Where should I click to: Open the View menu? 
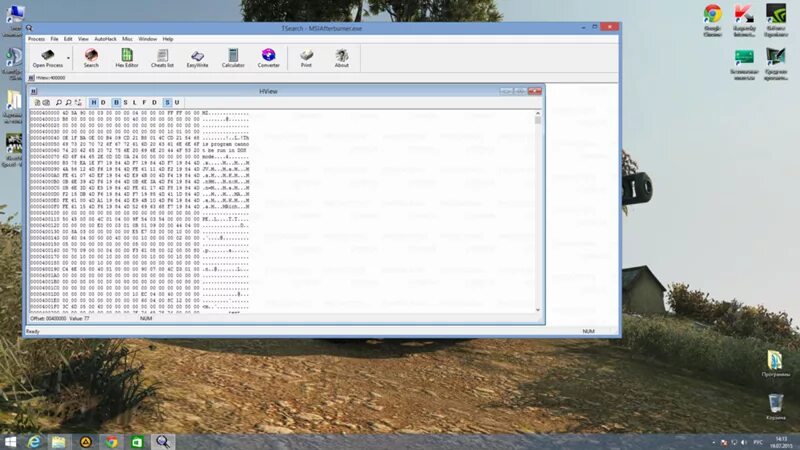point(83,39)
